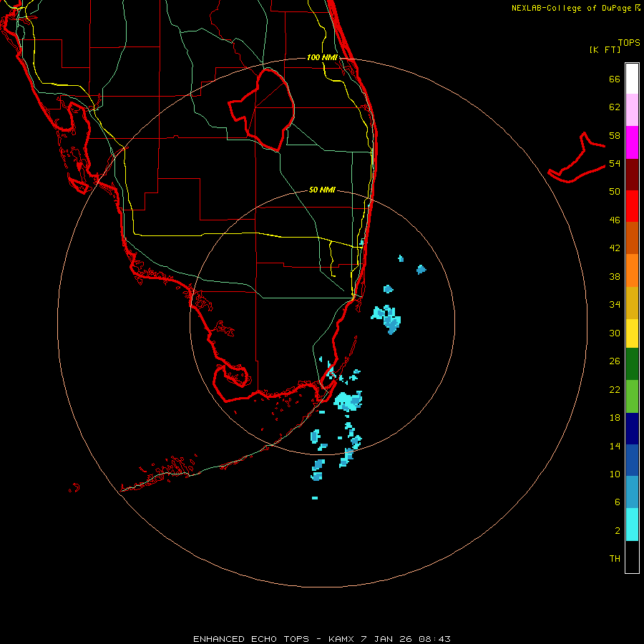Viewport: 644px width, 644px height.
Task: Click the magenta 58 kft legend swatch
Action: (632, 142)
